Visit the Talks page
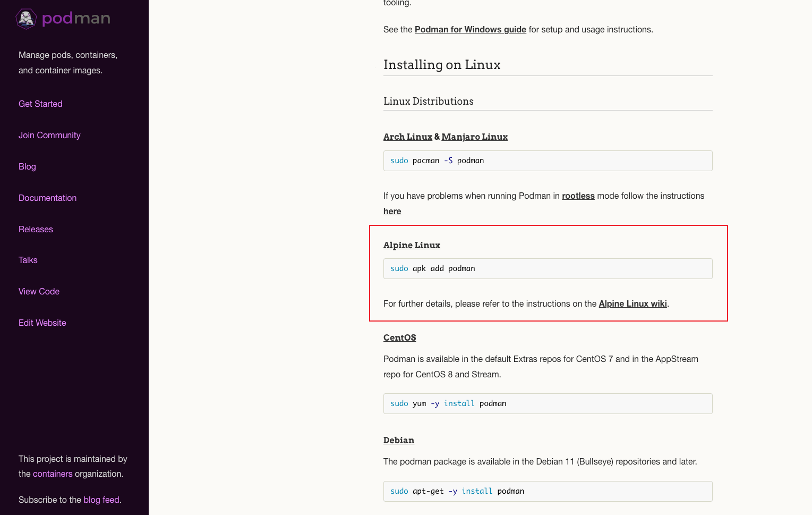 tap(28, 260)
